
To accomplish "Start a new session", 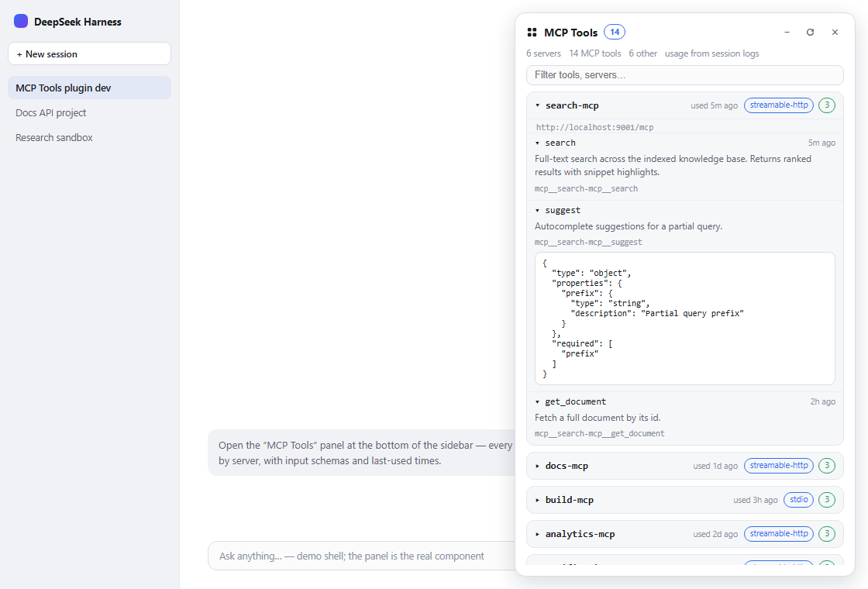I will tap(89, 53).
